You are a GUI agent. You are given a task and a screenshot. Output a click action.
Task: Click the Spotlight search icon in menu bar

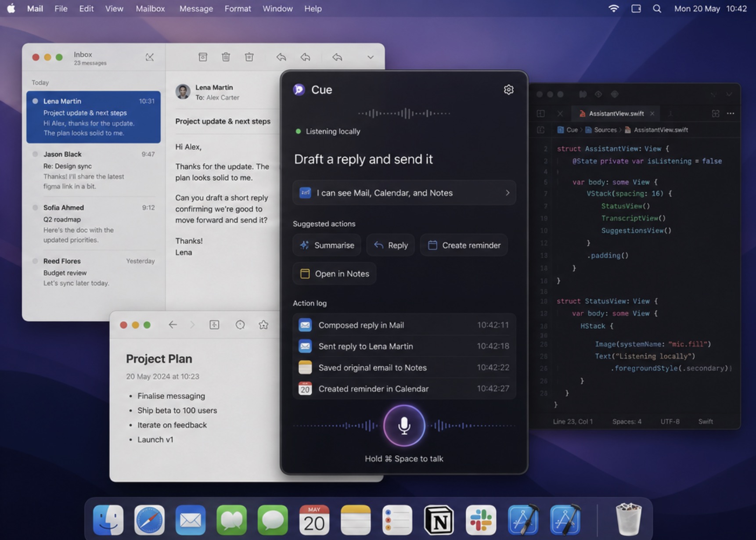[x=657, y=9]
